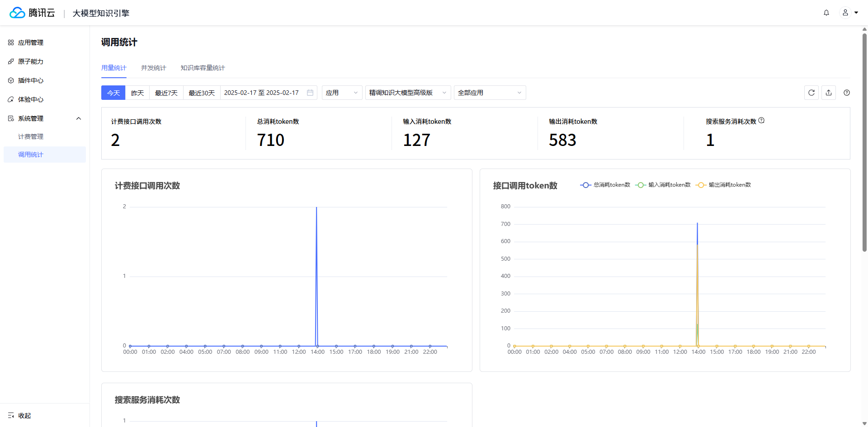The width and height of the screenshot is (868, 427).
Task: Click the 总消耗token数 value 710
Action: tap(271, 140)
